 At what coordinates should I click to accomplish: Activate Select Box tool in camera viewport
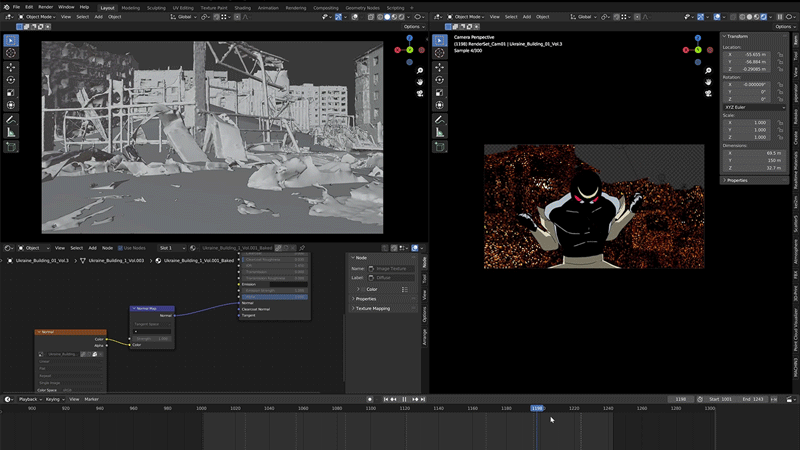point(440,40)
